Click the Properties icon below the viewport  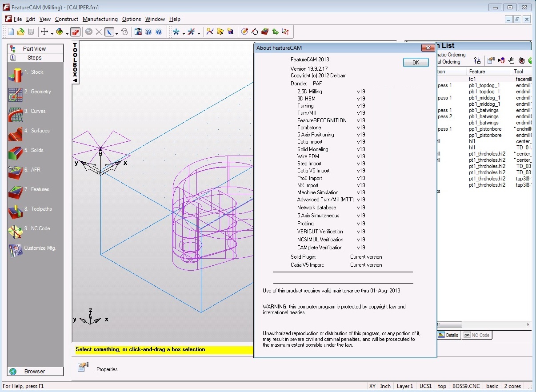[83, 367]
